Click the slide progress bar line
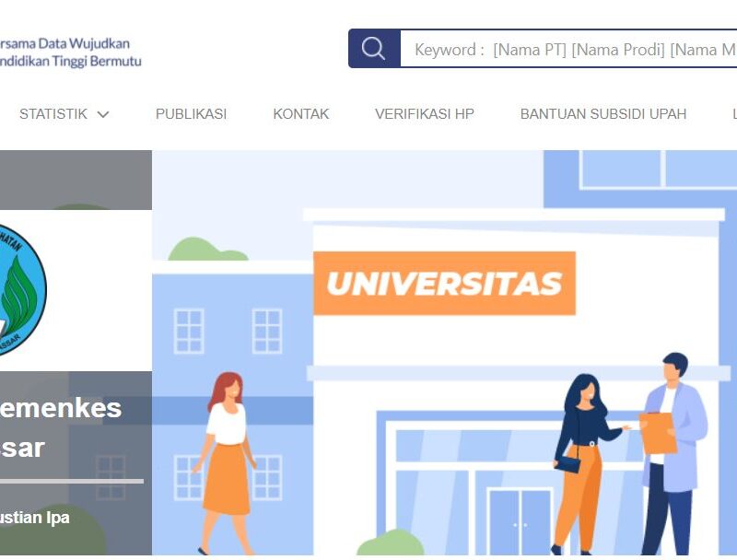 pyautogui.click(x=72, y=481)
